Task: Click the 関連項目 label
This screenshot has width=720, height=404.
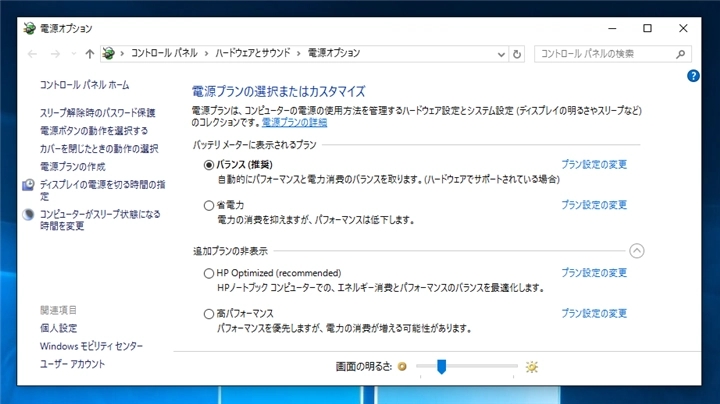Action: [x=58, y=310]
